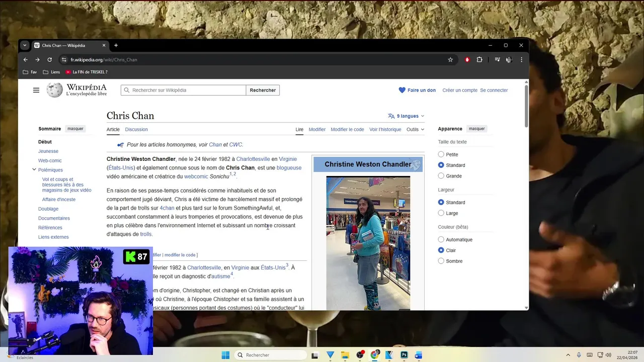
Task: Open the Chrome profile avatar
Action: point(509,59)
